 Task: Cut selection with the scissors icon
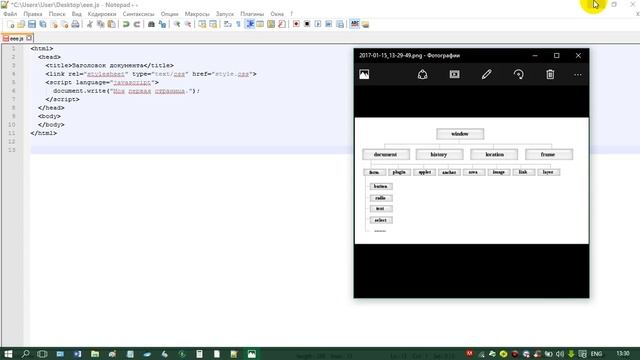click(90, 24)
